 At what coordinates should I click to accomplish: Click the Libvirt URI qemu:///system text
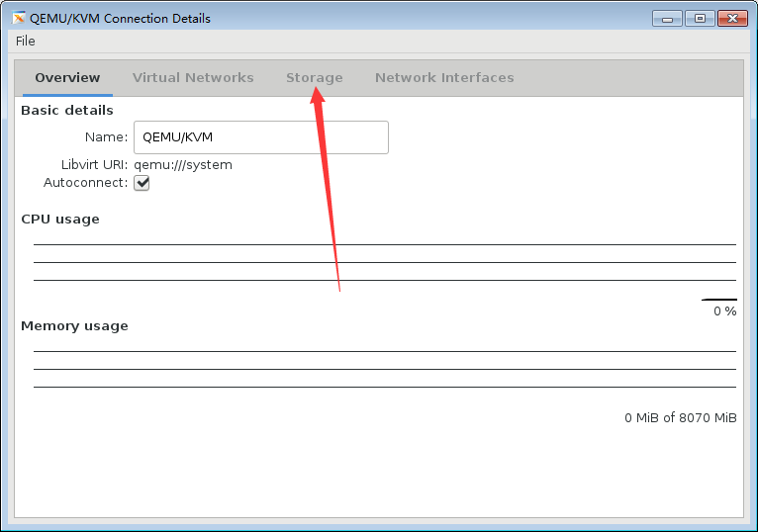coord(183,165)
